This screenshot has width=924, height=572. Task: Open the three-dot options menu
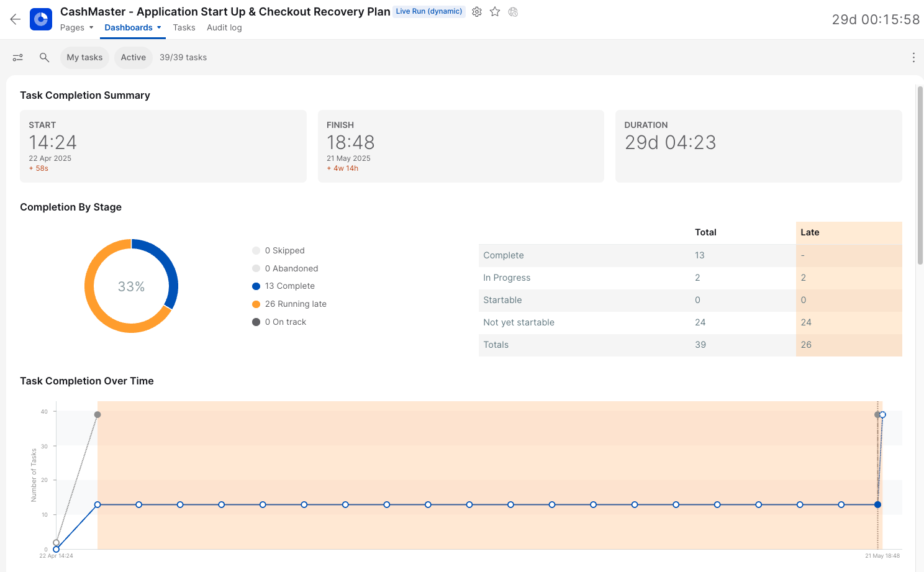click(913, 57)
